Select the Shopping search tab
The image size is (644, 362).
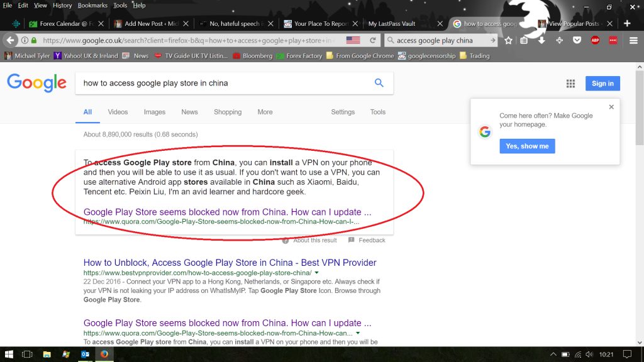coord(228,112)
